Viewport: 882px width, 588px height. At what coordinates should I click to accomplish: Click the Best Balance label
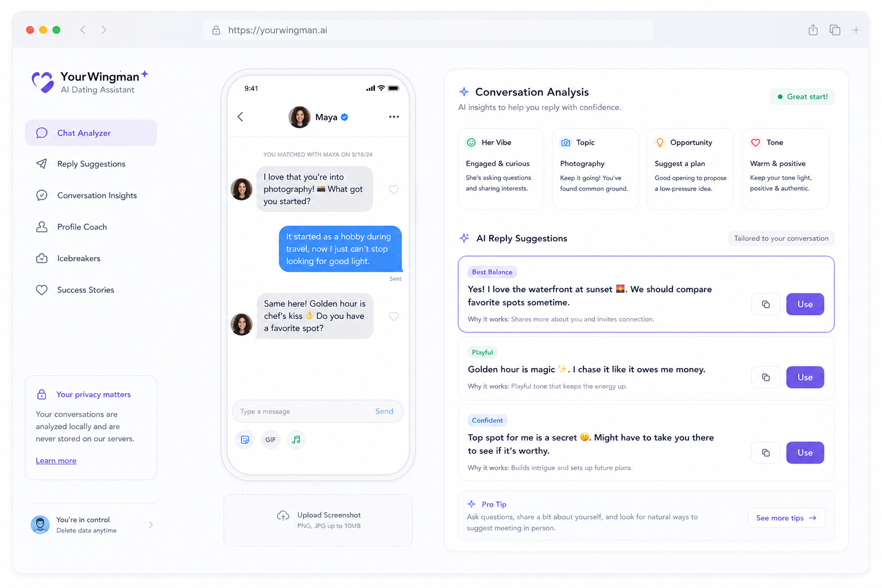pyautogui.click(x=492, y=272)
